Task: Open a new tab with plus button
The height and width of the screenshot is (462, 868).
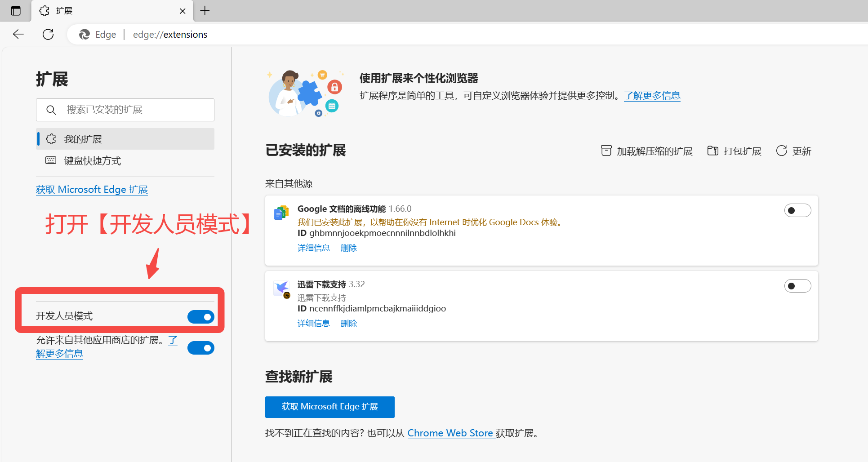Action: click(x=205, y=10)
